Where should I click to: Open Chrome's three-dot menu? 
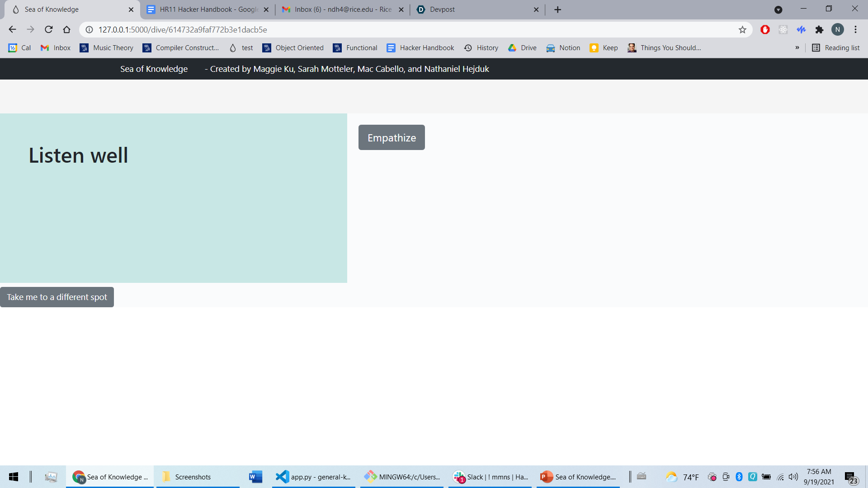[855, 30]
